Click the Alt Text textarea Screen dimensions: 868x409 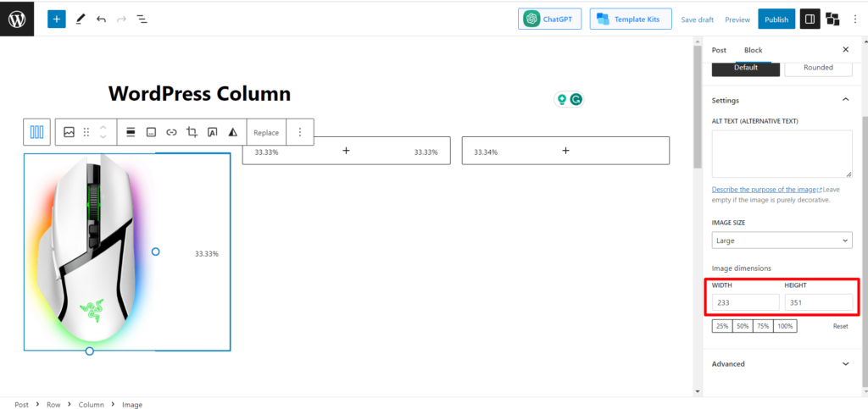[782, 153]
